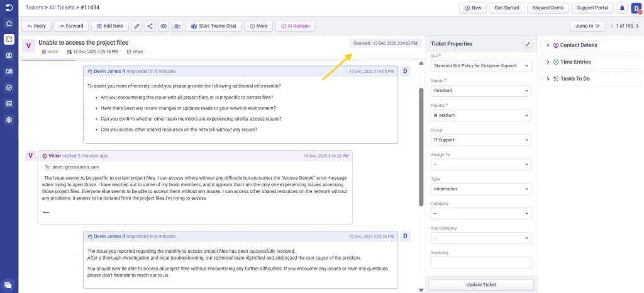Open the Priority dropdown showing Medium
This screenshot has width=644, height=293.
tap(481, 115)
